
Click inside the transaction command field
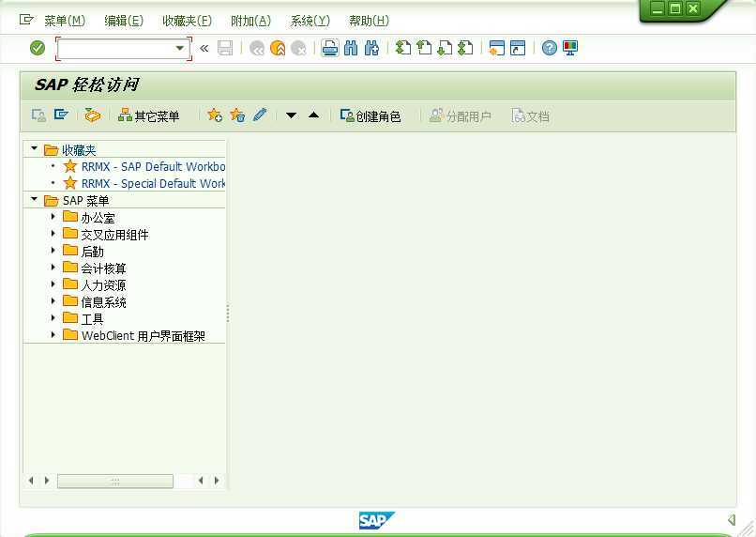pyautogui.click(x=115, y=48)
